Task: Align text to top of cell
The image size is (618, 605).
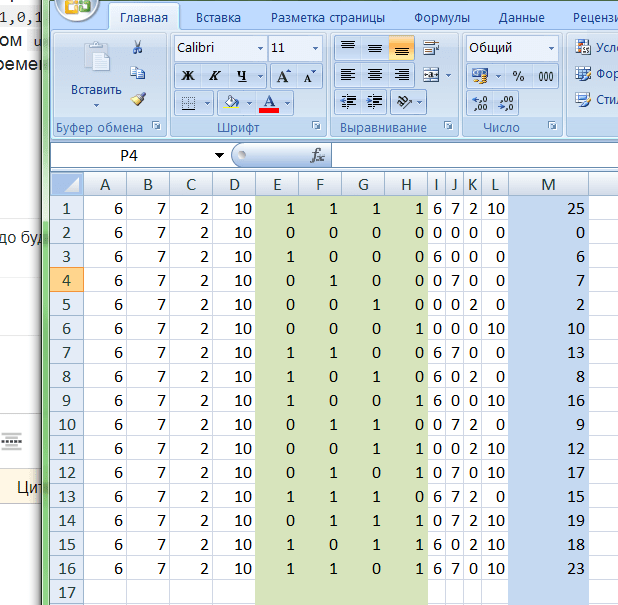Action: pos(348,48)
